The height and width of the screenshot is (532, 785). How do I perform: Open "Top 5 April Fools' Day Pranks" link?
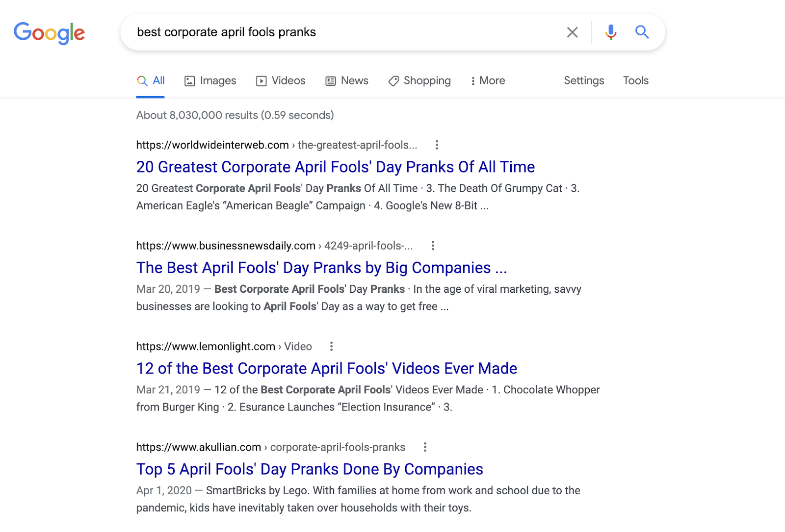tap(309, 469)
